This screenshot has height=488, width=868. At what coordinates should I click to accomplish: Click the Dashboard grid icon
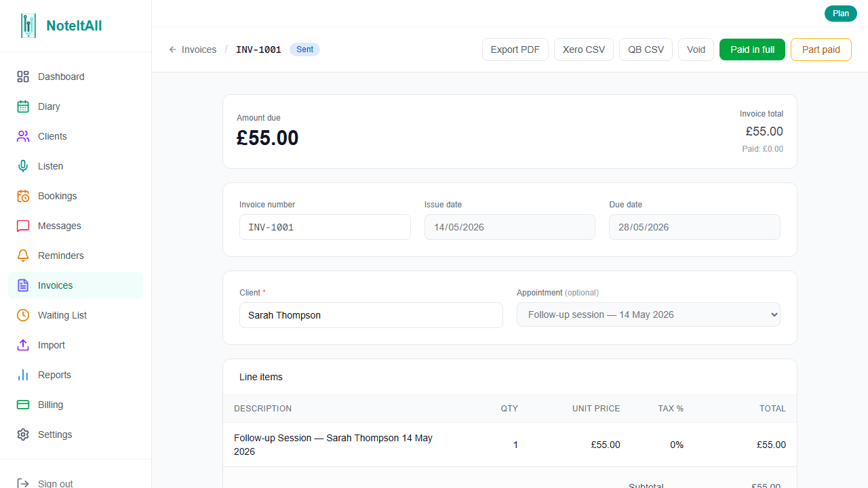(x=23, y=77)
